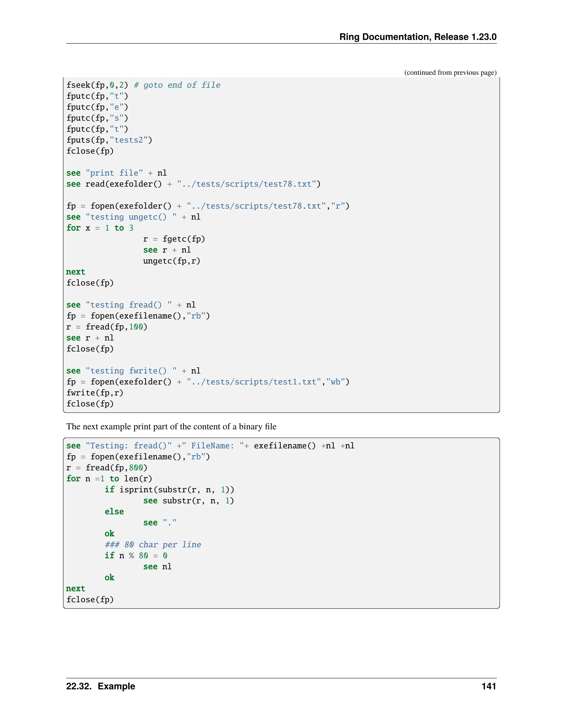This screenshot has width=563, height=728.
Task: Click the line see "print file" + nl
Action: (x=116, y=173)
